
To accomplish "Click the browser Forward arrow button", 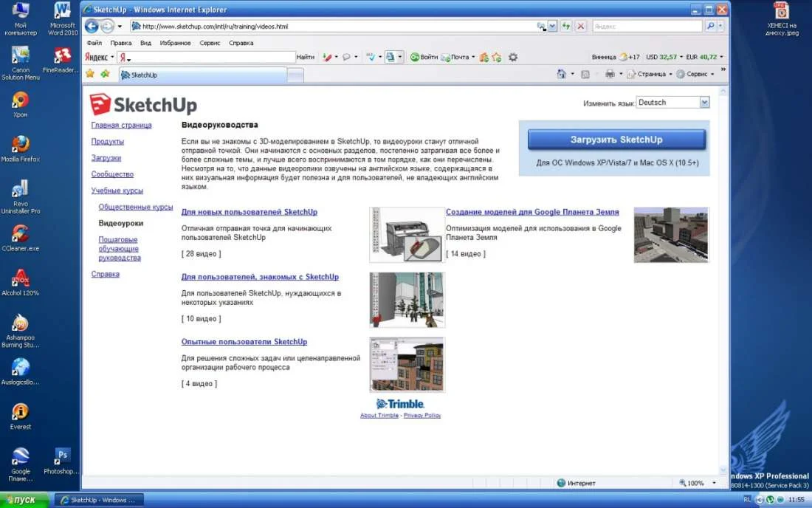I will point(107,26).
